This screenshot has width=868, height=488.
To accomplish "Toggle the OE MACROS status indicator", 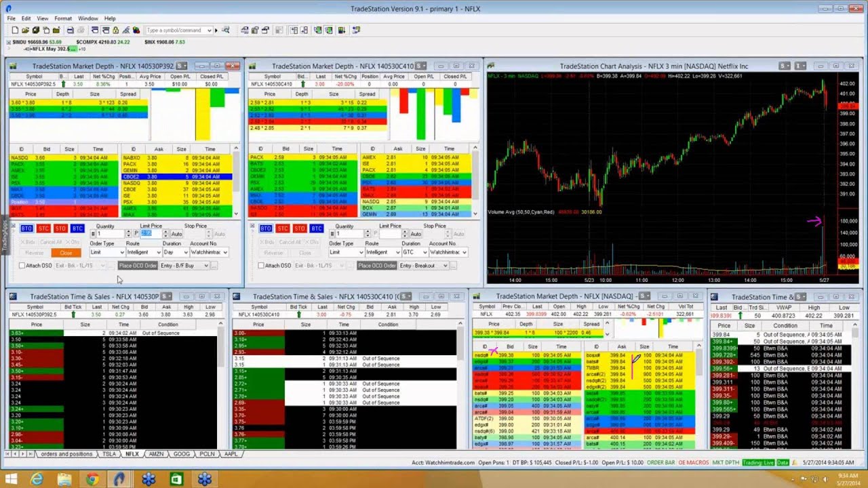I will (693, 462).
